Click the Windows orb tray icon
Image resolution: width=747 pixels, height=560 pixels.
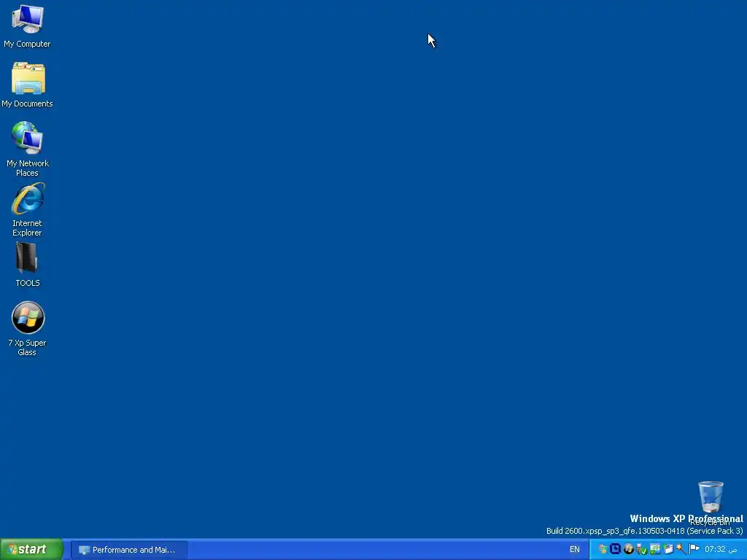pos(629,549)
